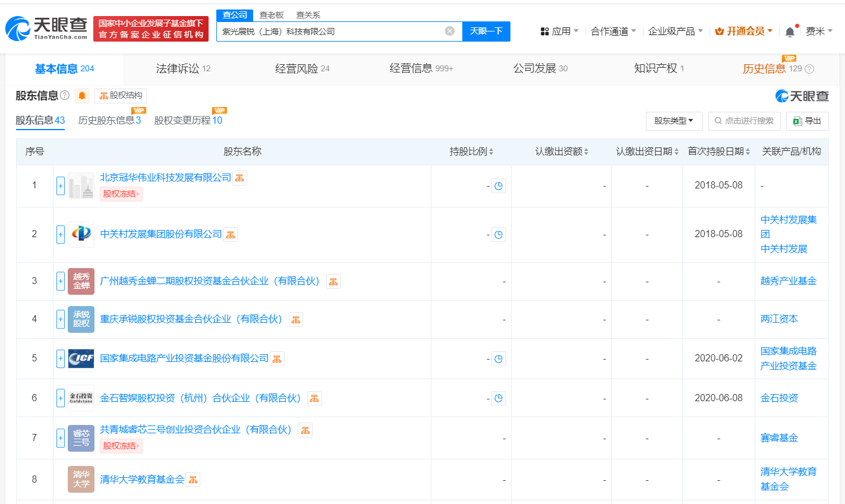The width and height of the screenshot is (845, 504).
Task: Switch to the 公司发展 tab
Action: tap(540, 69)
